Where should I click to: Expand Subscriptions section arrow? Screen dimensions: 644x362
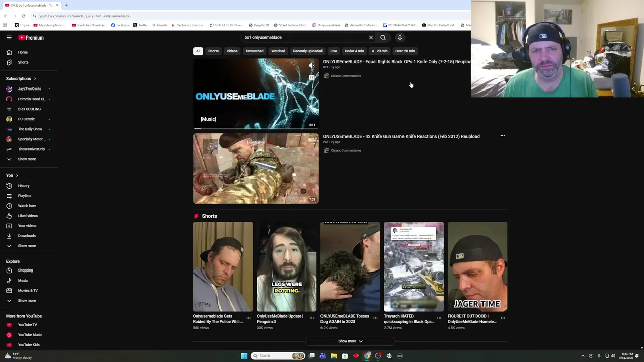35,79
